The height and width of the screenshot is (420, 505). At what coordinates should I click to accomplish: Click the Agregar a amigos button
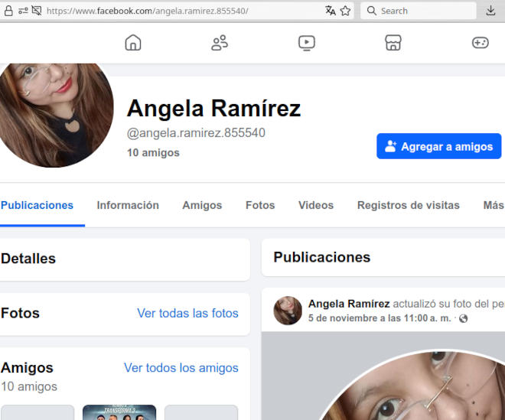point(438,146)
